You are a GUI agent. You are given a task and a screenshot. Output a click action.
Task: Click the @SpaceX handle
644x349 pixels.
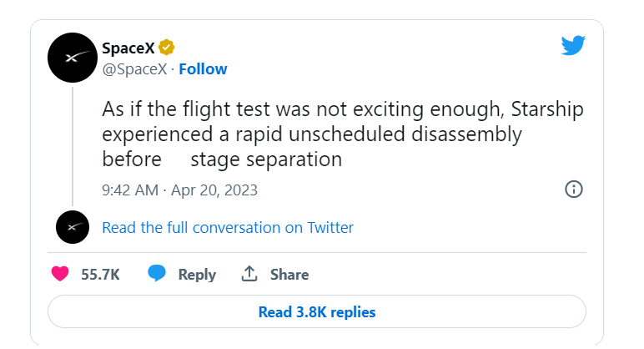[x=133, y=68]
